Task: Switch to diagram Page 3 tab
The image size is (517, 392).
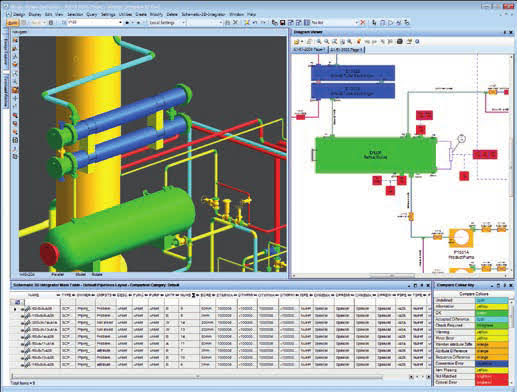Action: pos(347,49)
